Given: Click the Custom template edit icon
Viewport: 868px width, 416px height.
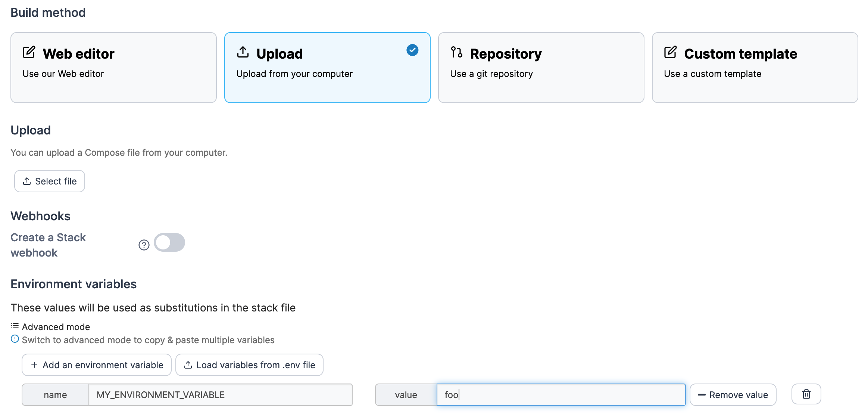Looking at the screenshot, I should (x=671, y=53).
